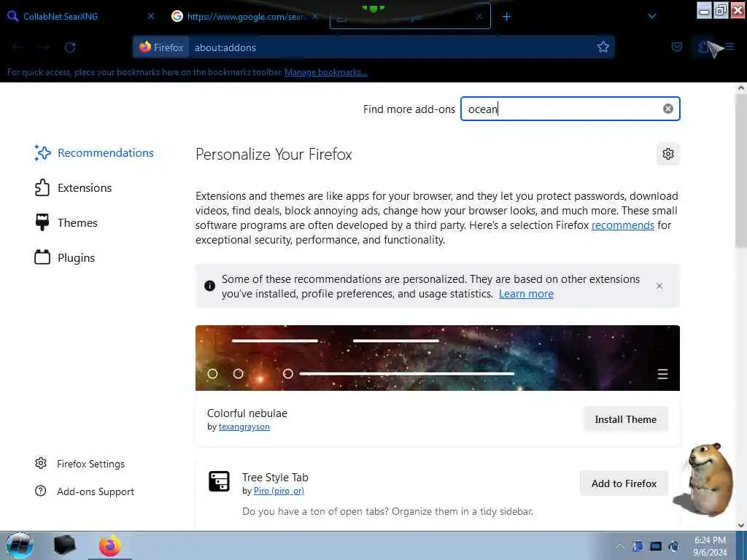Screen dimensions: 747x560
Task: Click the info icon in the notice
Action: point(209,286)
